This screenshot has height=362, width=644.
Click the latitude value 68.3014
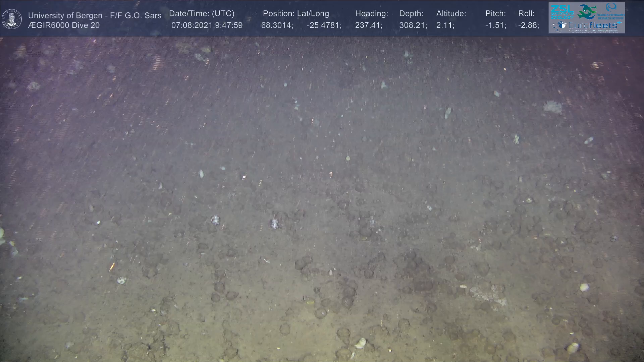[277, 25]
